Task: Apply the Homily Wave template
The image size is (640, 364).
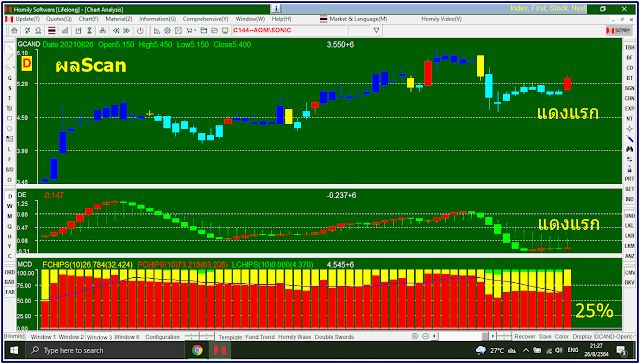Action: pos(295,337)
